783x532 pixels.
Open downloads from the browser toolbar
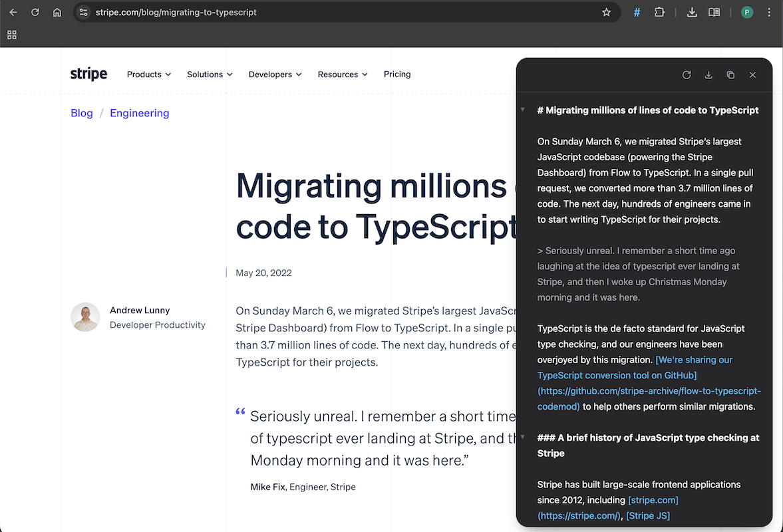pos(692,12)
